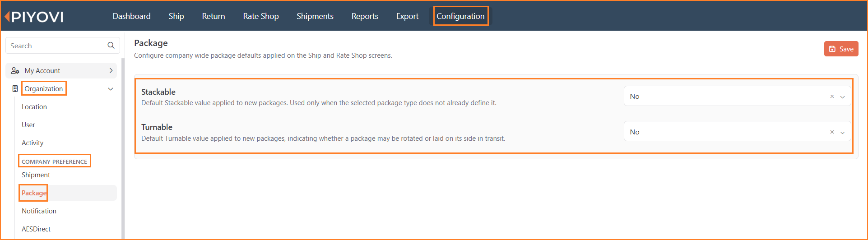Open the Return menu item
Image resolution: width=868 pixels, height=240 pixels.
pyautogui.click(x=214, y=16)
